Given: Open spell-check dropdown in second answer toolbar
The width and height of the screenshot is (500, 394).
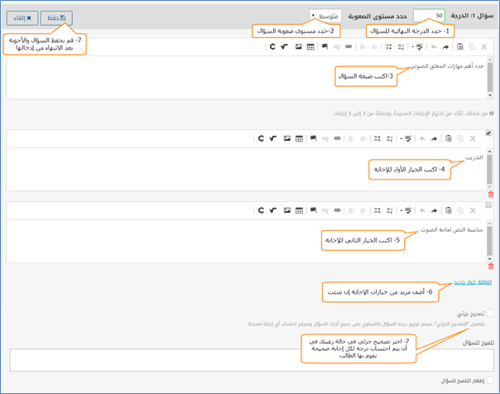Looking at the screenshot, I should 406,210.
